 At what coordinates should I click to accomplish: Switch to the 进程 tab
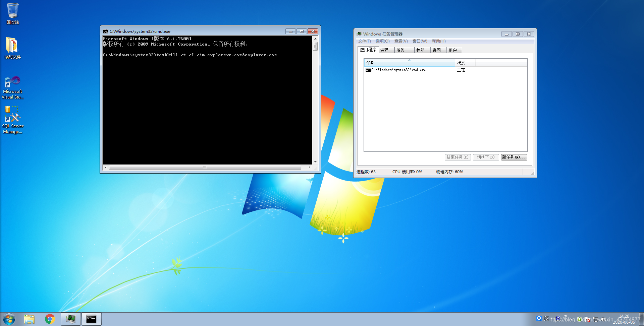coord(386,50)
